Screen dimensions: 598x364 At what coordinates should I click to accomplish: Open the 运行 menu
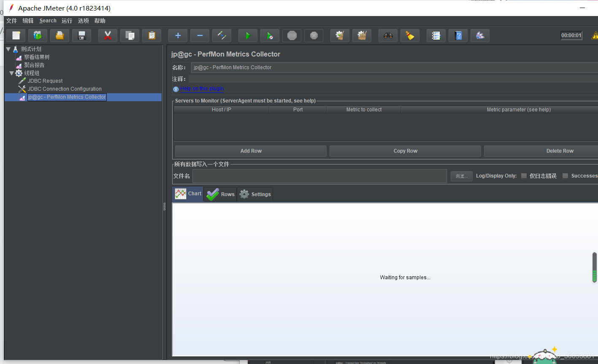[67, 21]
